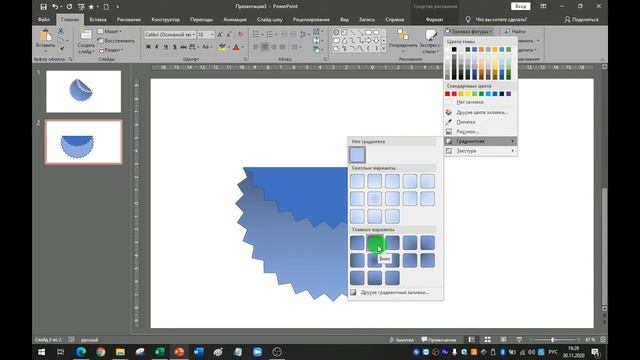
Task: Create new slide (Создать слайд)
Action: (86, 41)
